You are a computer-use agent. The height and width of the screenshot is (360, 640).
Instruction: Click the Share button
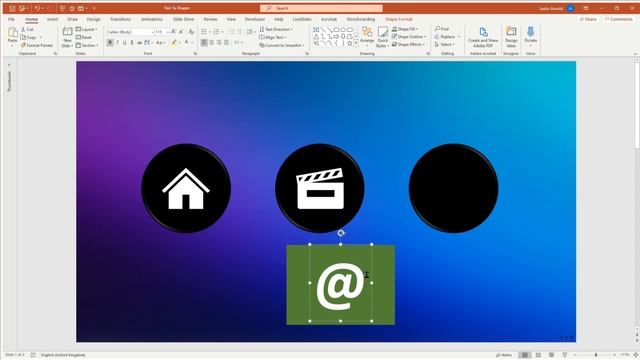click(588, 19)
